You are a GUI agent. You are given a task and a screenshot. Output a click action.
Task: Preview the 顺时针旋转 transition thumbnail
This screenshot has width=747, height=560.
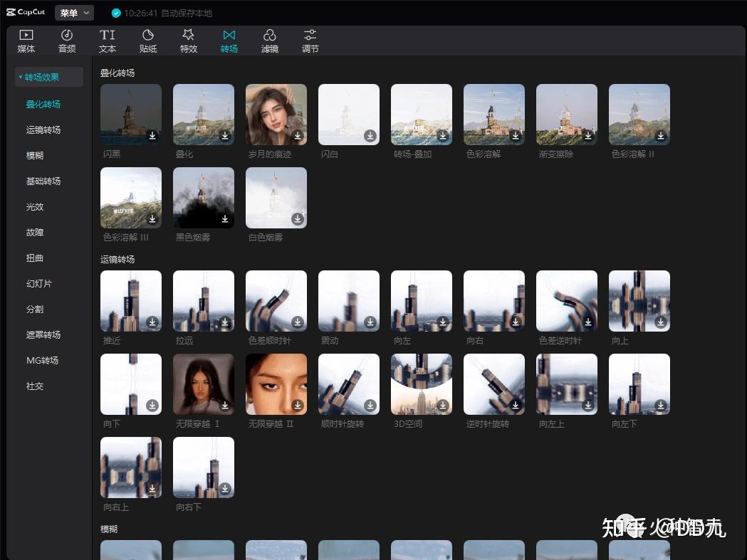349,384
